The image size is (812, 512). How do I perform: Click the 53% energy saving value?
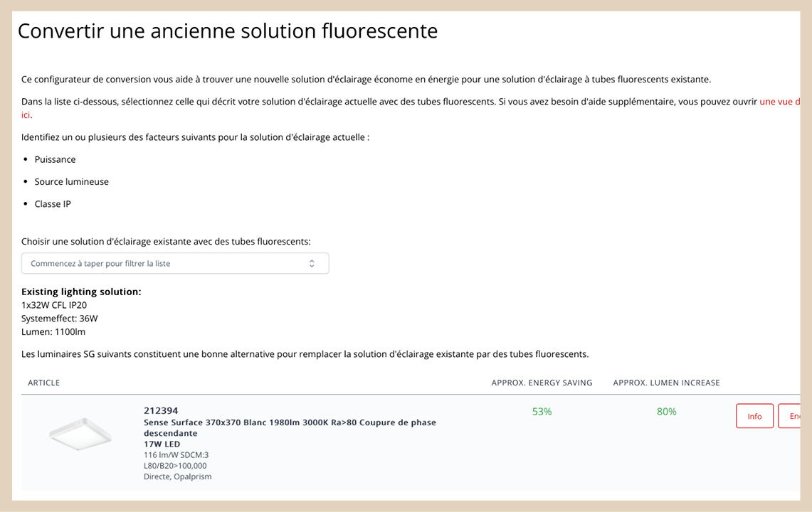[542, 412]
